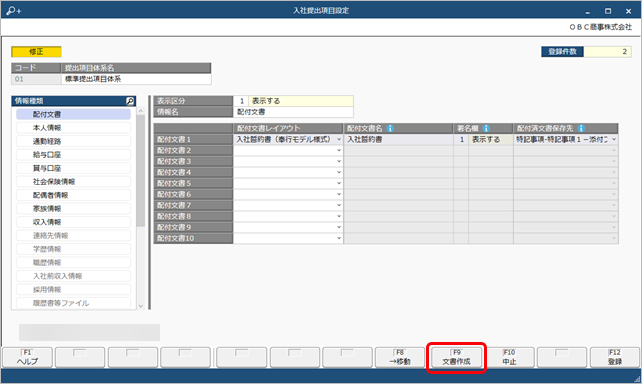Click the magnifier icon in 情報種類 header
The width and height of the screenshot is (642, 384).
130,101
